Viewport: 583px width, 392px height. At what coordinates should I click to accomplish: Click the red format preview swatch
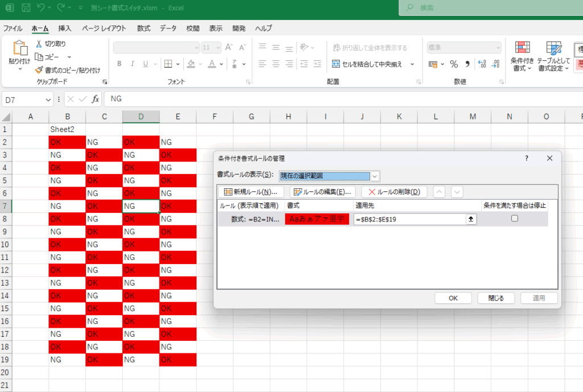[x=317, y=219]
